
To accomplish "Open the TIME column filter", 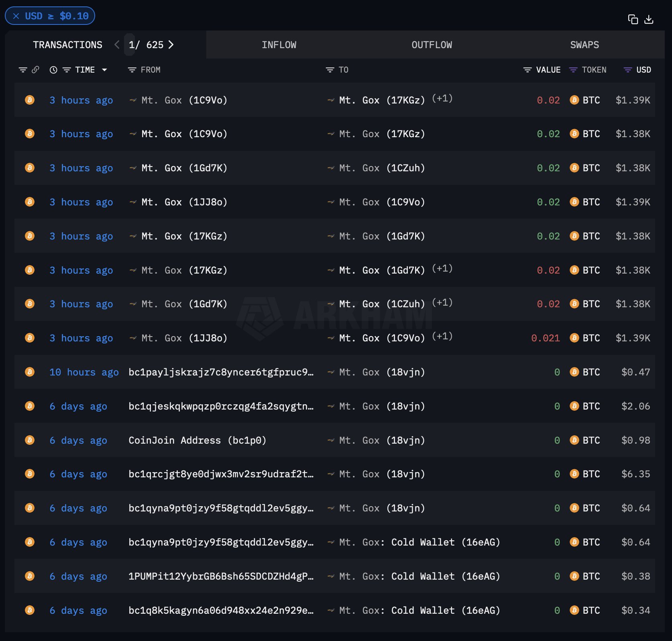I will tap(67, 70).
